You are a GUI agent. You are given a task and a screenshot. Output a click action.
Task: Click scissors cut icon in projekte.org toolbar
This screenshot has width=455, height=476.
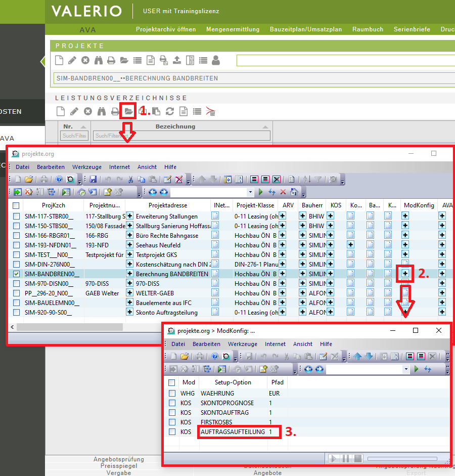(x=130, y=179)
